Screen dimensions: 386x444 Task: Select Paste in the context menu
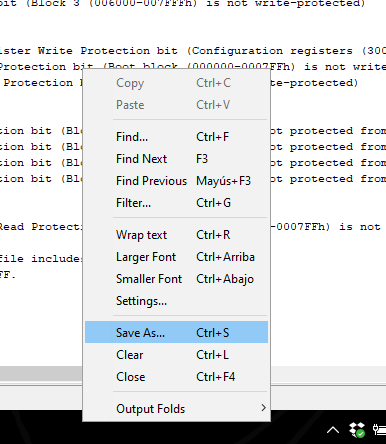176,105
